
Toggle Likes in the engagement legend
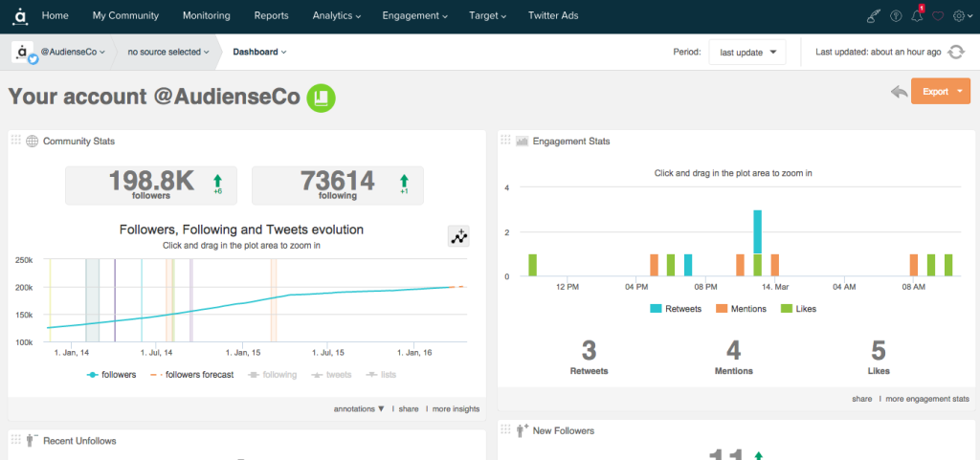pyautogui.click(x=799, y=308)
